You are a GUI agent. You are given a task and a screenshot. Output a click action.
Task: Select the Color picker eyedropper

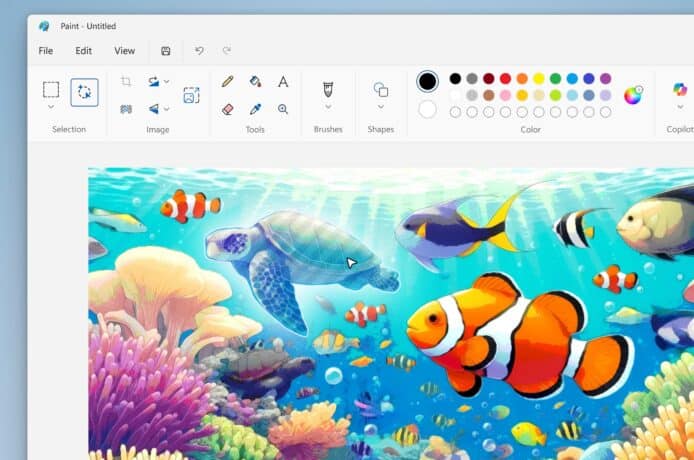pos(255,109)
